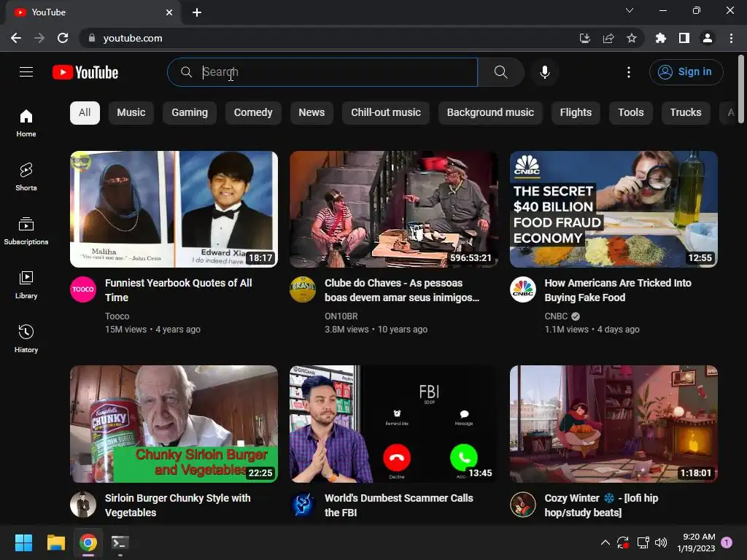Bookmark this page with the star icon

632,38
